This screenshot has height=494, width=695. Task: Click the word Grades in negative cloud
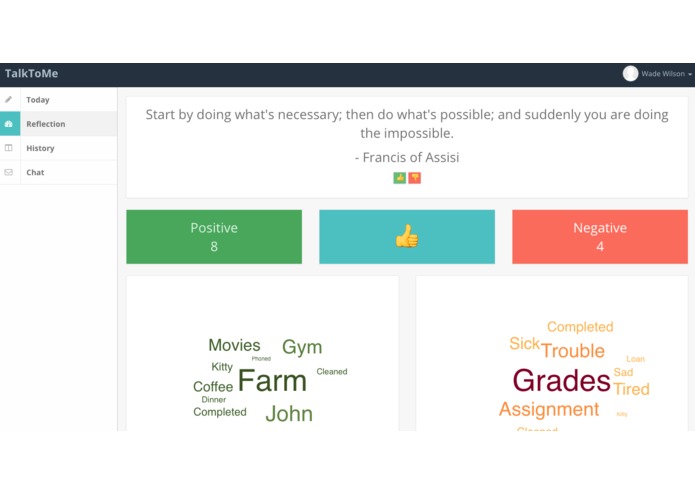(x=562, y=381)
